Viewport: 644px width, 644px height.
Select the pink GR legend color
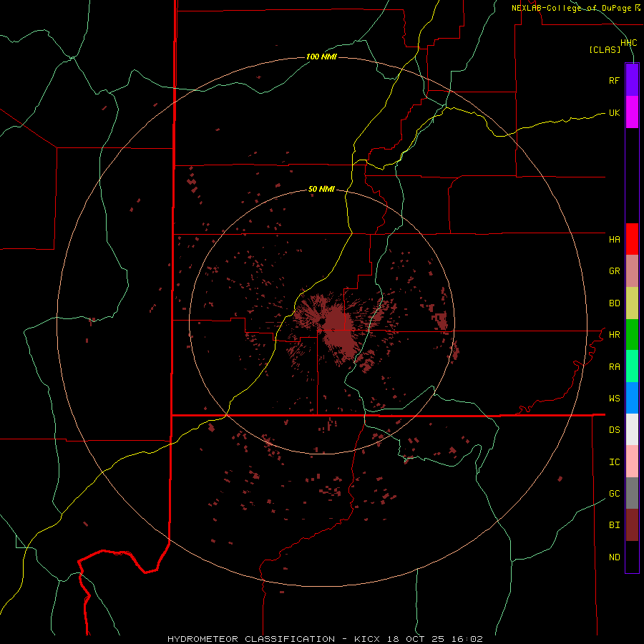pyautogui.click(x=632, y=271)
